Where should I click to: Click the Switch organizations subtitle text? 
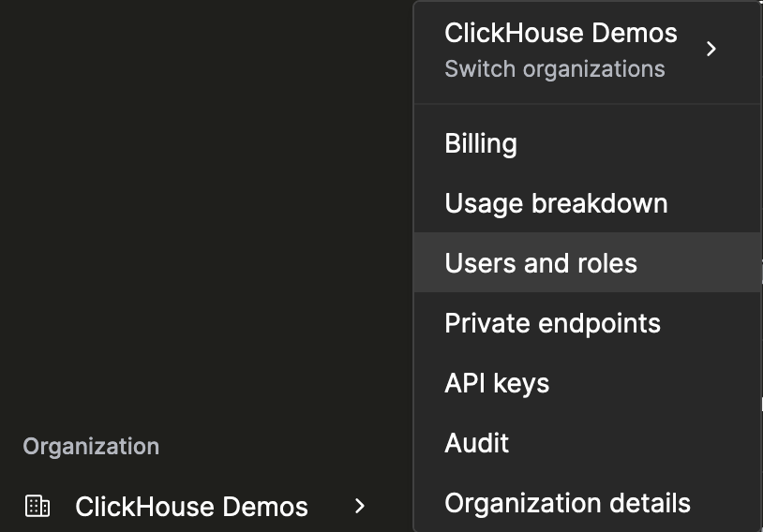(554, 69)
